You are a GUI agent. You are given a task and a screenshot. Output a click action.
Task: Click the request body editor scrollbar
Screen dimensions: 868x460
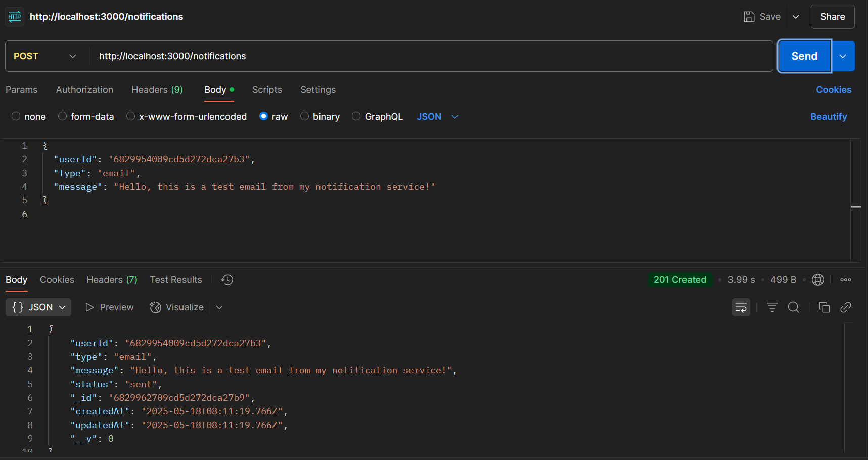856,200
